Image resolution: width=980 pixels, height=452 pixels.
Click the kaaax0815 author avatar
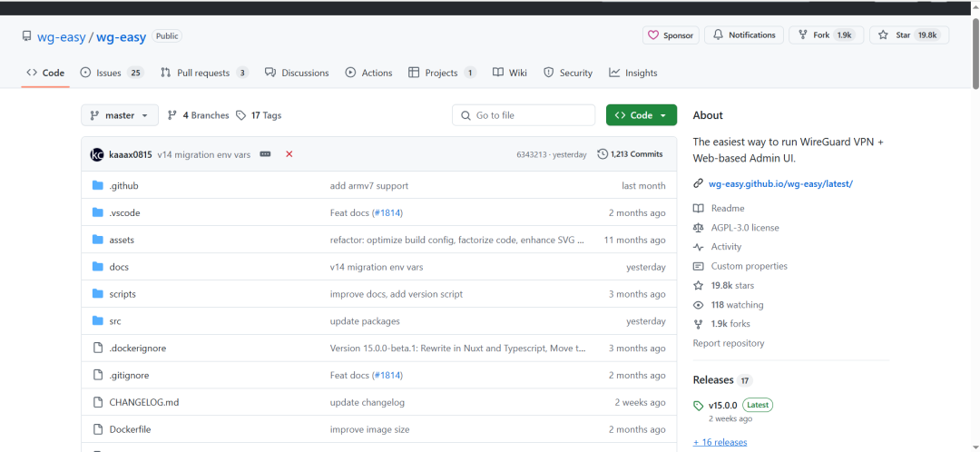[97, 154]
